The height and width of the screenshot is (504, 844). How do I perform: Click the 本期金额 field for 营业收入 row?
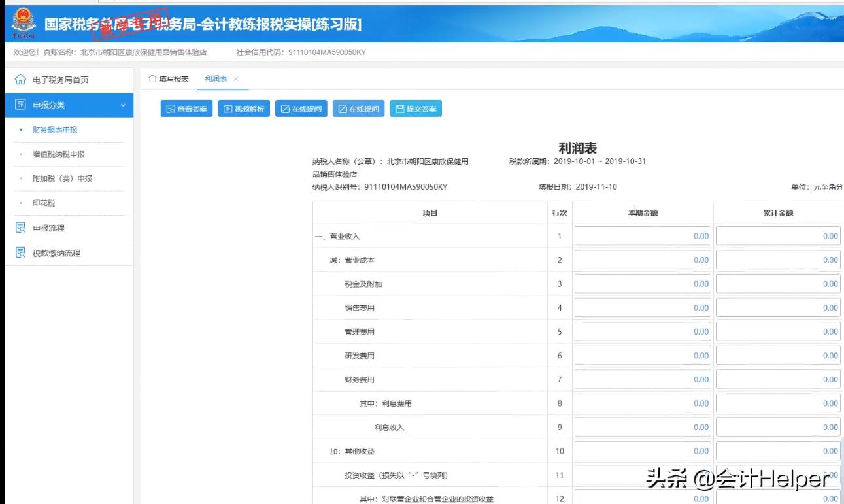(x=642, y=236)
